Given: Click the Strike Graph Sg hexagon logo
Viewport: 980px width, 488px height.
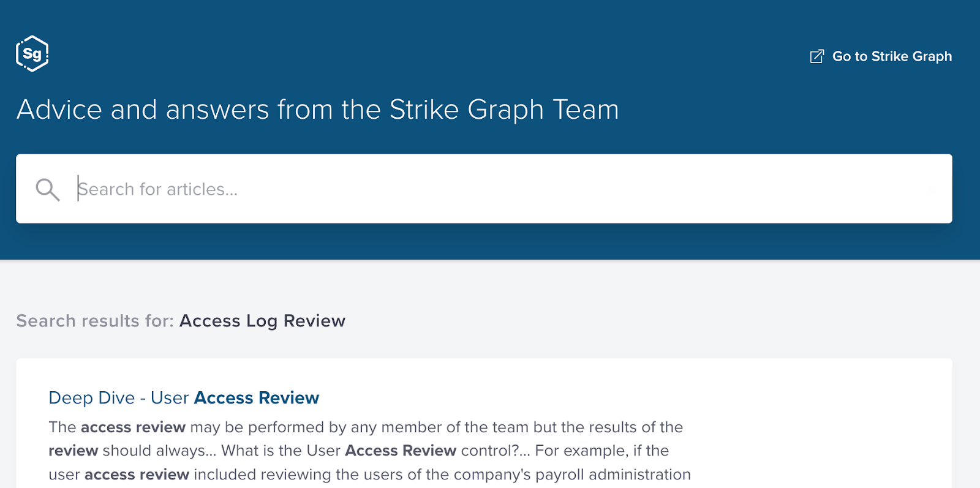Looking at the screenshot, I should click(x=32, y=54).
